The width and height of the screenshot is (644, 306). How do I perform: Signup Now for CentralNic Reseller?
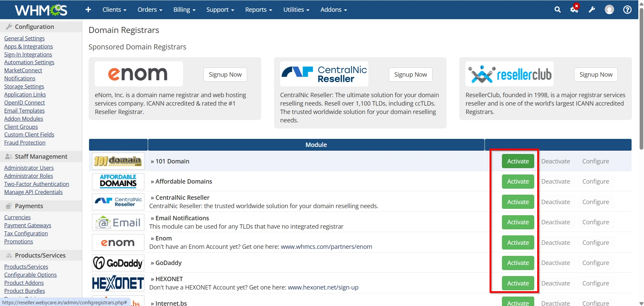(x=411, y=75)
